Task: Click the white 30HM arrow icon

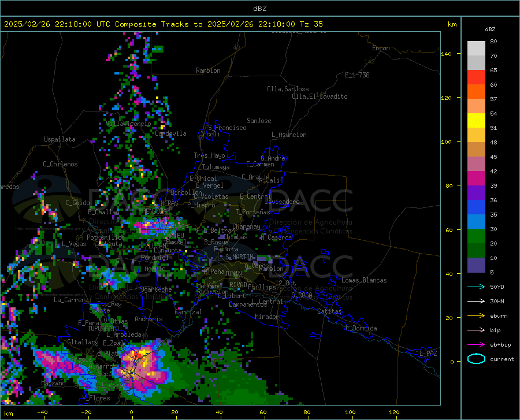Action: tap(476, 302)
